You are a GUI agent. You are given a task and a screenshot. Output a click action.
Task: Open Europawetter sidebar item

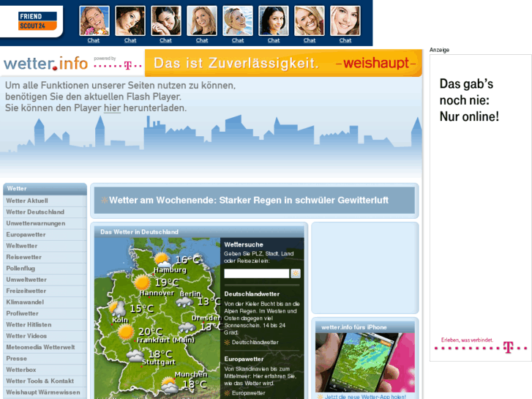point(45,235)
